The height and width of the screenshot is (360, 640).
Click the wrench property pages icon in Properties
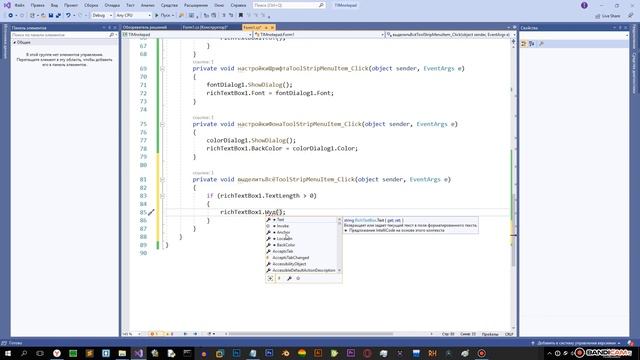[542, 44]
